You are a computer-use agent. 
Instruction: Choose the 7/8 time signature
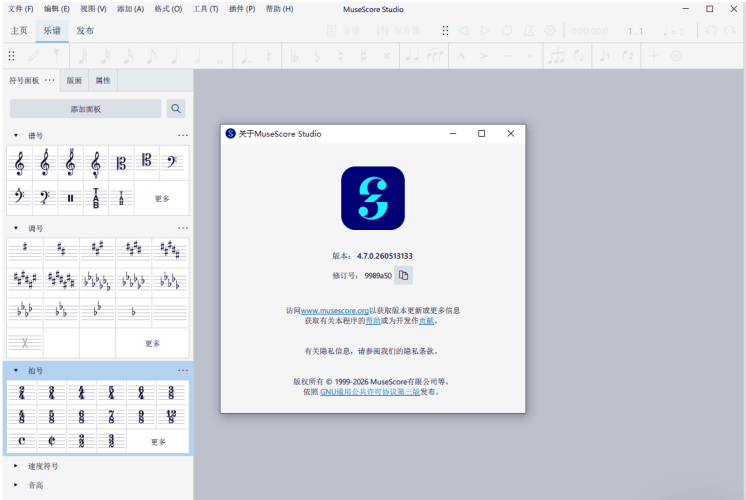pyautogui.click(x=111, y=417)
